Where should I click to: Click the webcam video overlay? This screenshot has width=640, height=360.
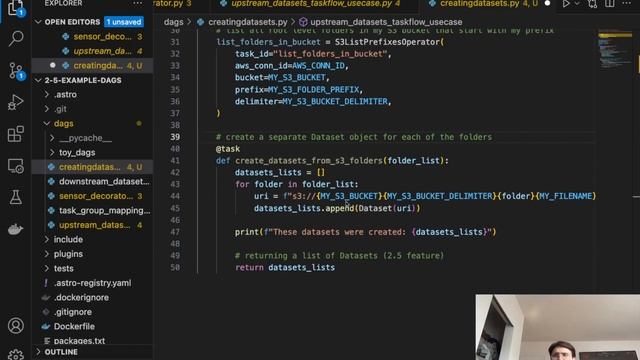pos(558,327)
